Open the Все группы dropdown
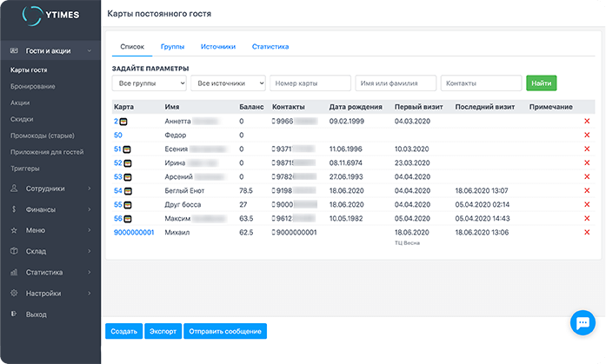 tap(150, 83)
